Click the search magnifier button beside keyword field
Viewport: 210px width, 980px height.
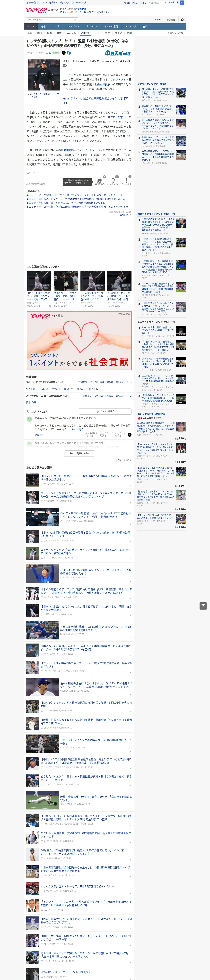(75, 20)
